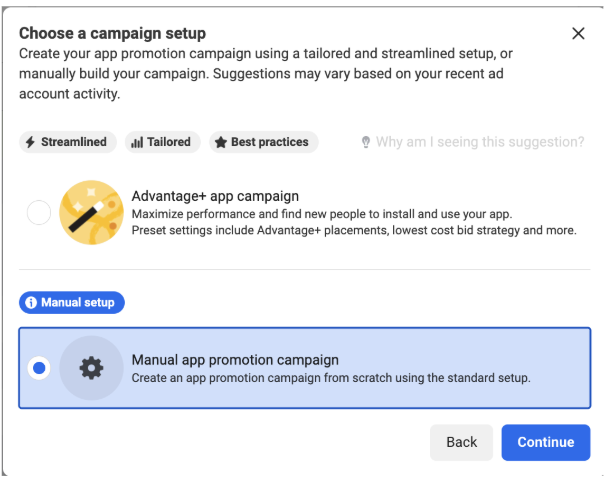The height and width of the screenshot is (496, 613).
Task: Click the Streamlined label text
Action: click(x=74, y=142)
